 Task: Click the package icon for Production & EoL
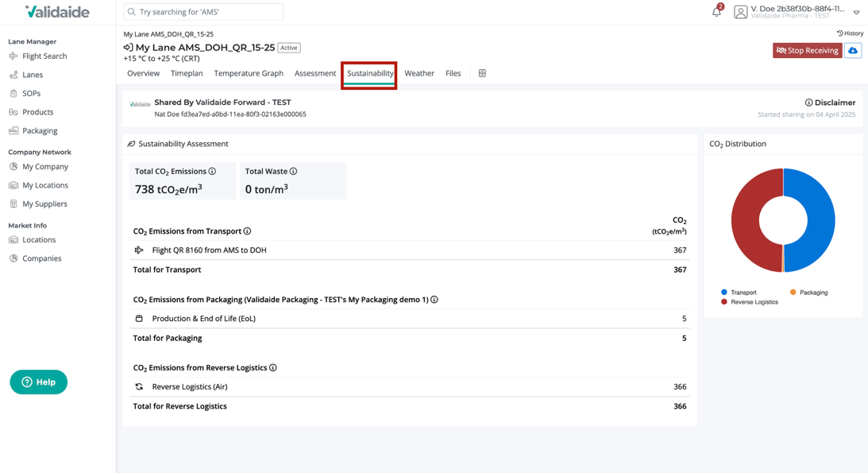point(139,319)
